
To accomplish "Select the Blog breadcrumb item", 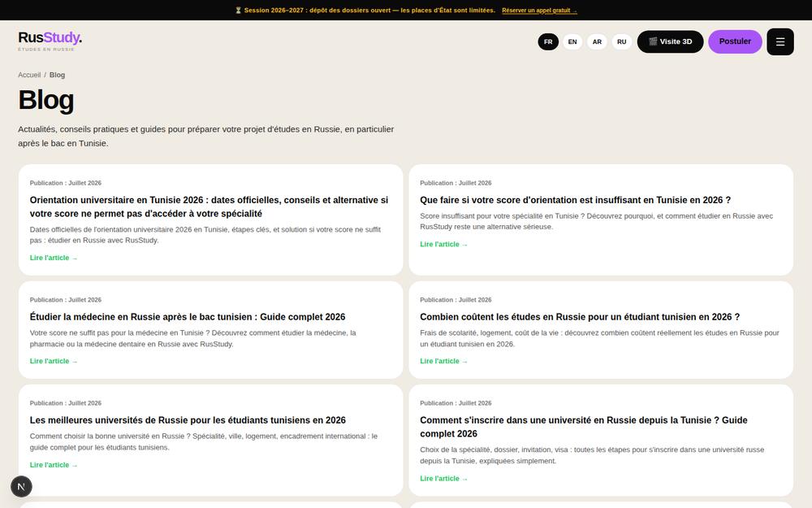I will [x=57, y=75].
